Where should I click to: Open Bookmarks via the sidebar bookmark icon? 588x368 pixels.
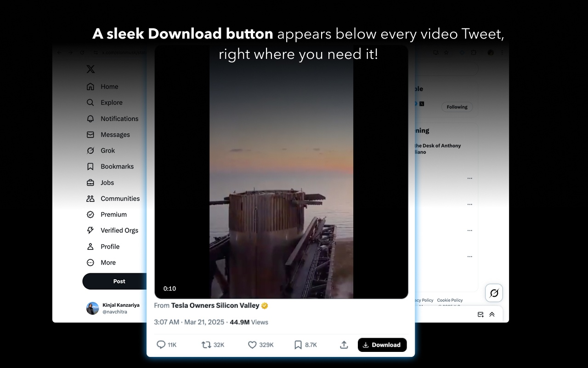90,167
